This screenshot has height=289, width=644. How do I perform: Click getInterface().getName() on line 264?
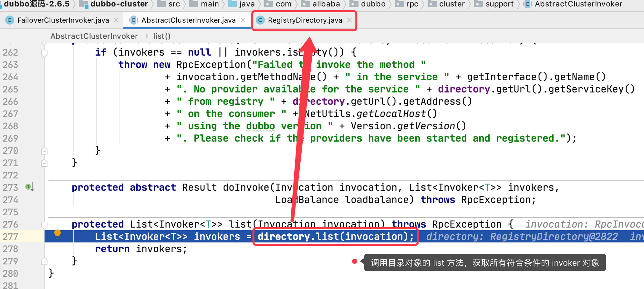(x=536, y=77)
